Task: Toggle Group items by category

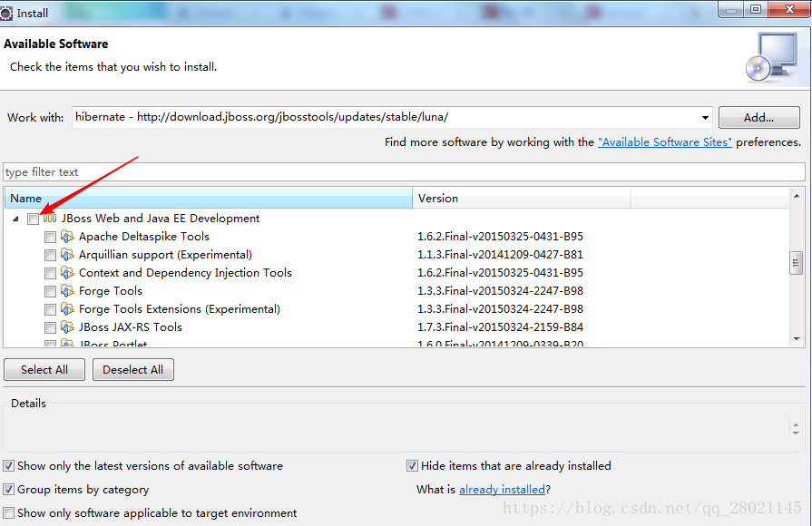Action: [x=9, y=489]
